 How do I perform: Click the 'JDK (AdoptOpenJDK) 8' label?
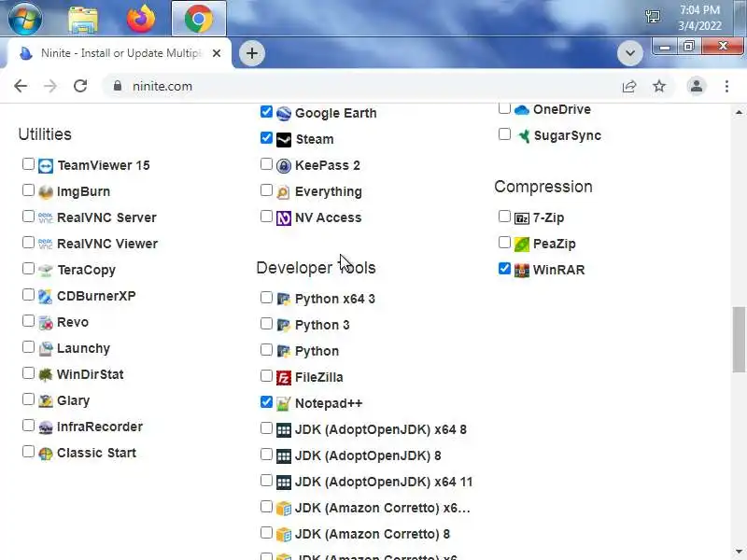point(368,455)
